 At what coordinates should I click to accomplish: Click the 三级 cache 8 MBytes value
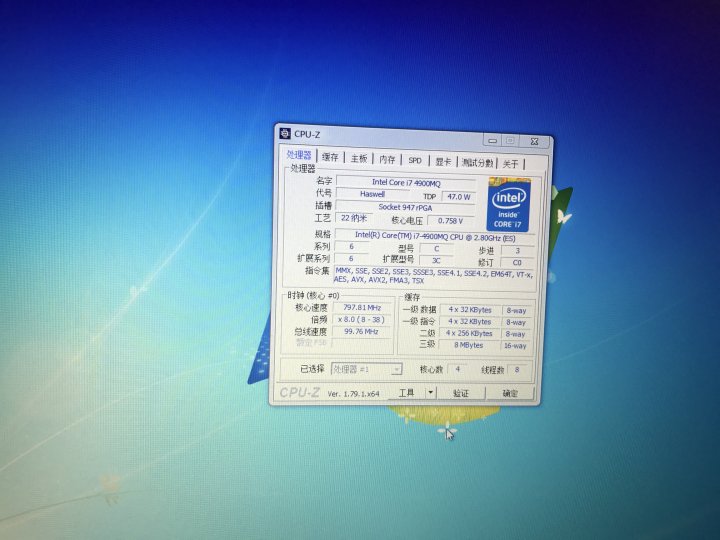(x=468, y=345)
